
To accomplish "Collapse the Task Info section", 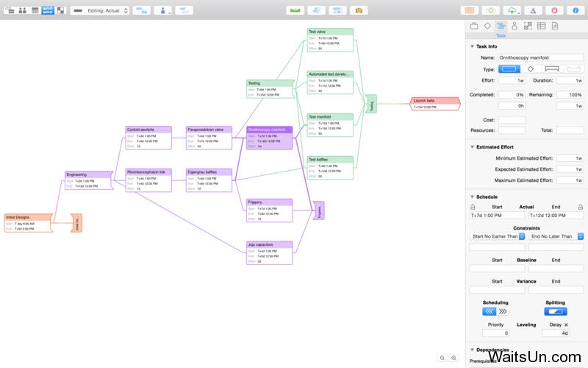I will coord(472,46).
